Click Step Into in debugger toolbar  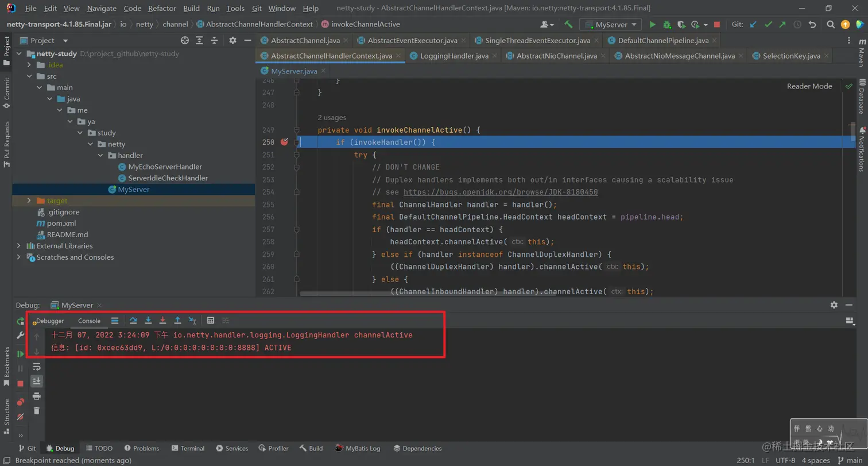(148, 321)
